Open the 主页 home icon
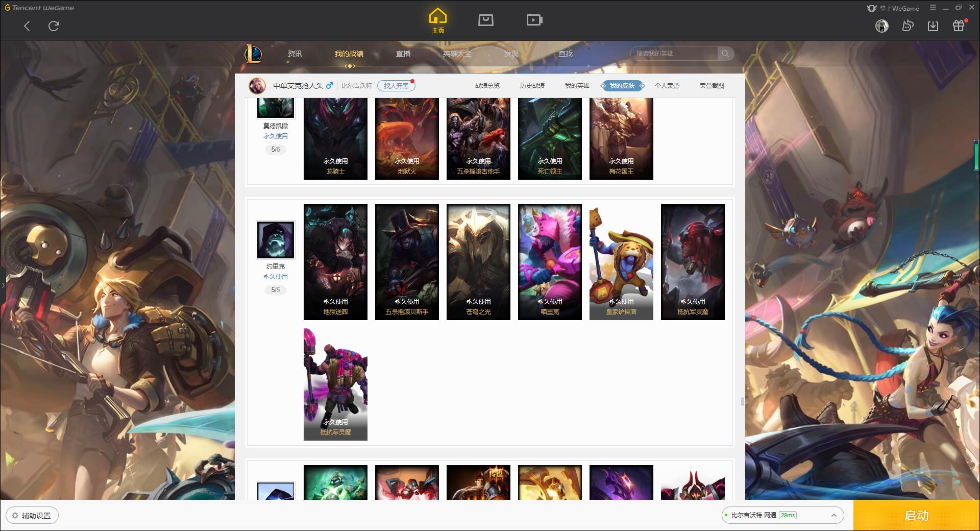The height and width of the screenshot is (531, 980). 438,21
